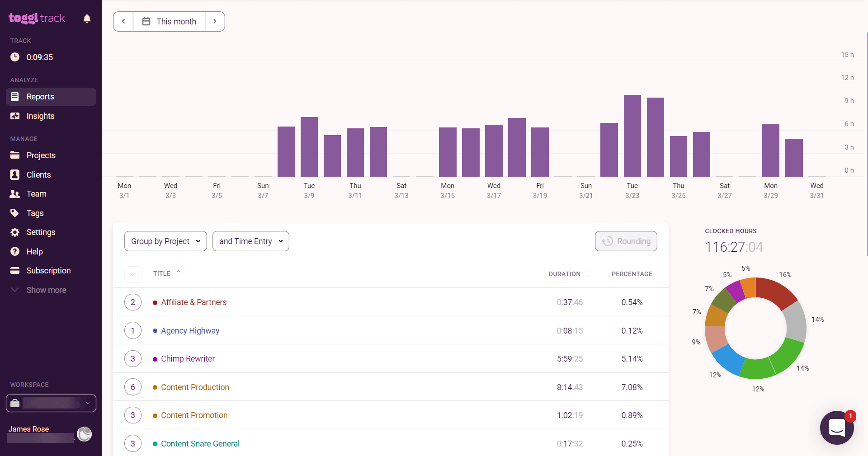Screen dimensions: 868x456
Task: Click the user profile avatar
Action: (85, 434)
